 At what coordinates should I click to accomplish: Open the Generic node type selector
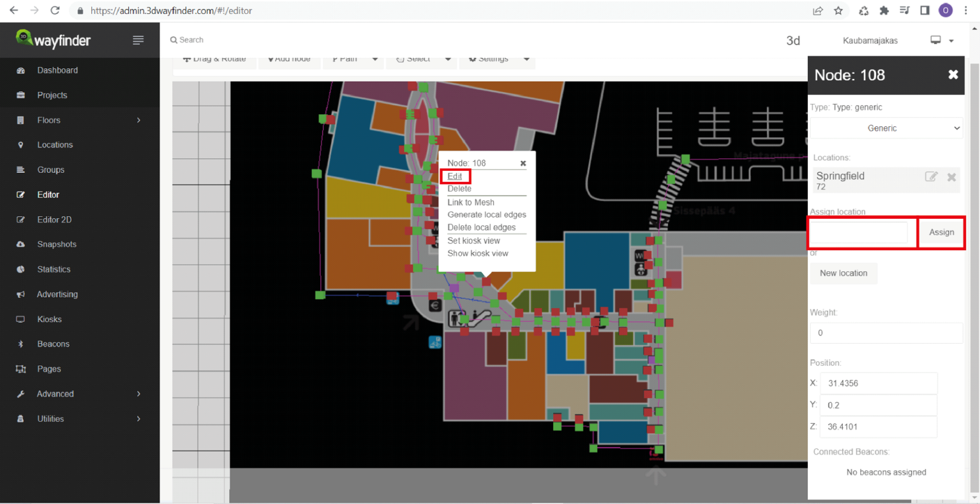pos(886,128)
